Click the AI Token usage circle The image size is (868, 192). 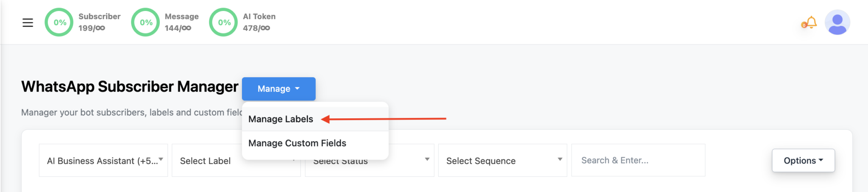[x=224, y=22]
